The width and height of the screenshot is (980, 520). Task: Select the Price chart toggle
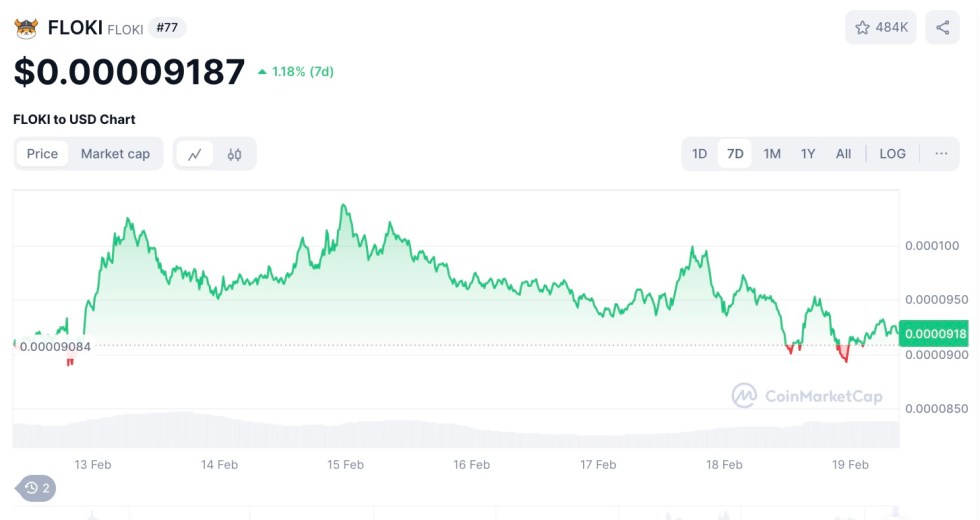(42, 154)
